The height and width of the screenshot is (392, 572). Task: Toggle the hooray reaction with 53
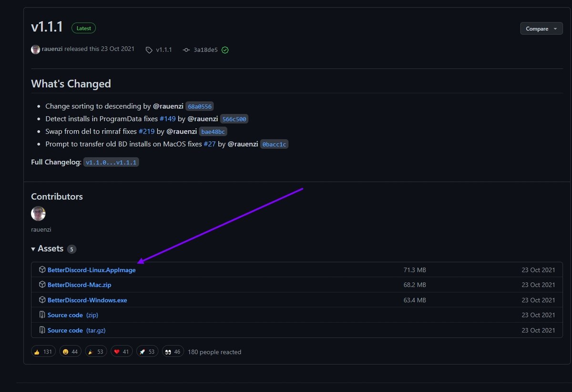click(96, 352)
